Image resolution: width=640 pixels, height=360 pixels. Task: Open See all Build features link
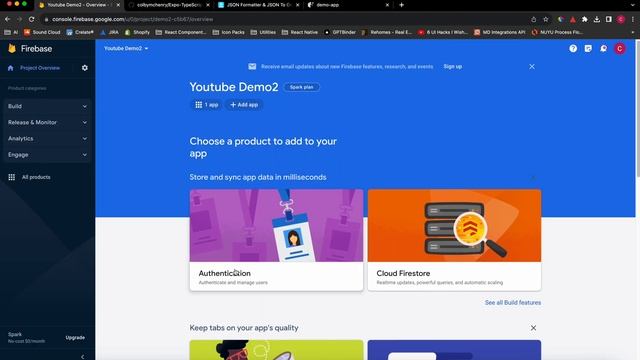coord(513,302)
